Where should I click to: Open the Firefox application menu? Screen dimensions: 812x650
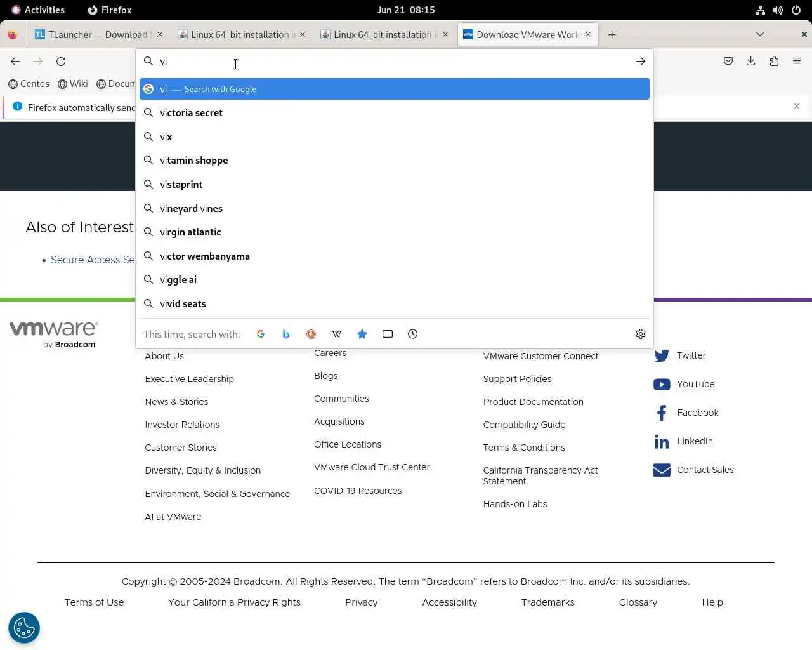797,61
